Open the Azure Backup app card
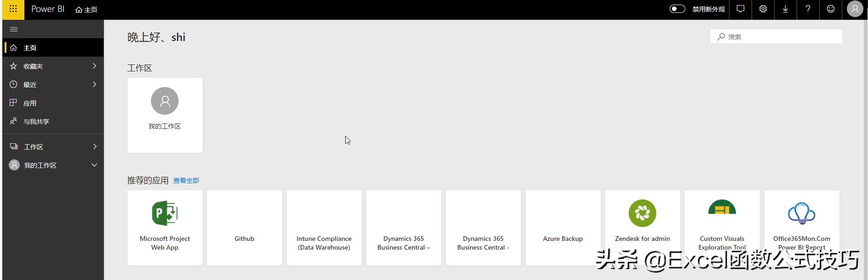This screenshot has height=280, width=868. tap(563, 227)
